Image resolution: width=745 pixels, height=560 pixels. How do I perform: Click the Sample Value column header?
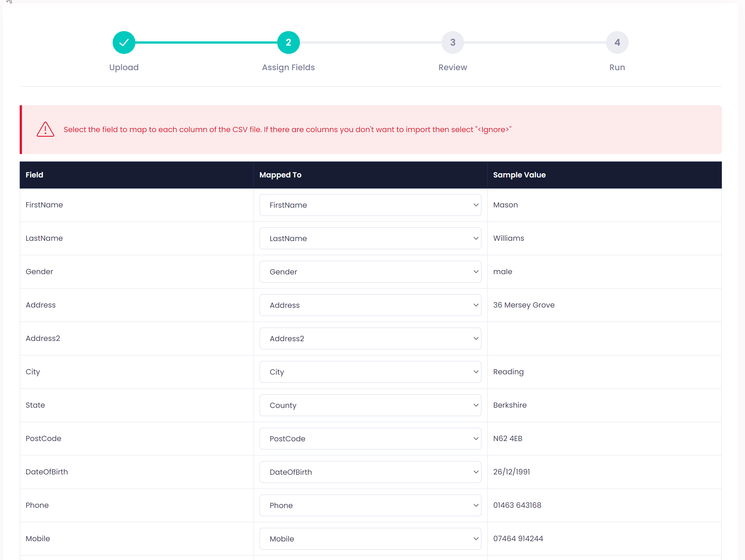(519, 175)
